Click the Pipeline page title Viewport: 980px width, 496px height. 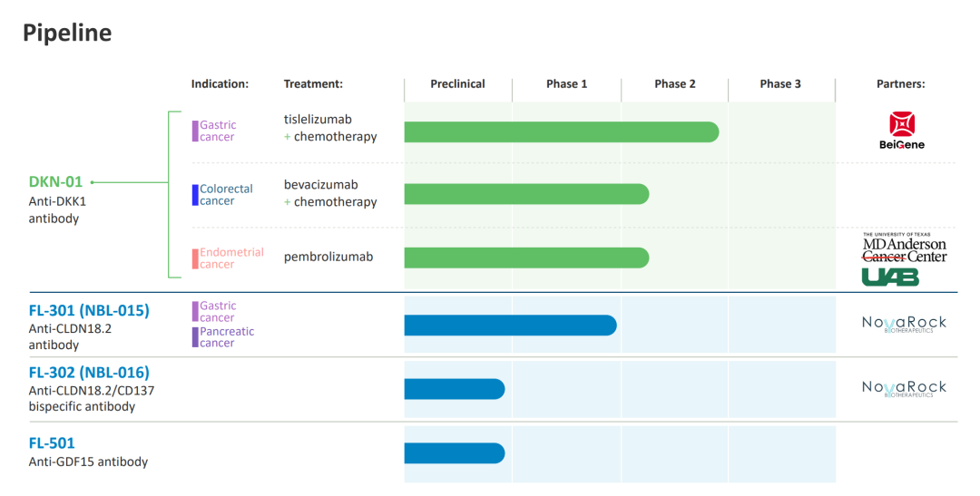click(x=67, y=34)
